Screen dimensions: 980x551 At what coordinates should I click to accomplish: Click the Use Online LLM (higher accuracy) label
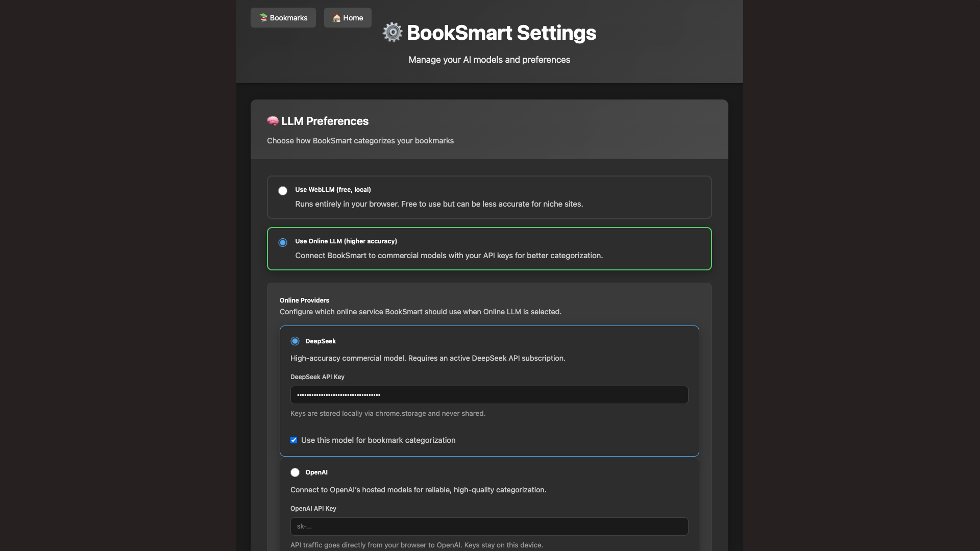point(346,241)
